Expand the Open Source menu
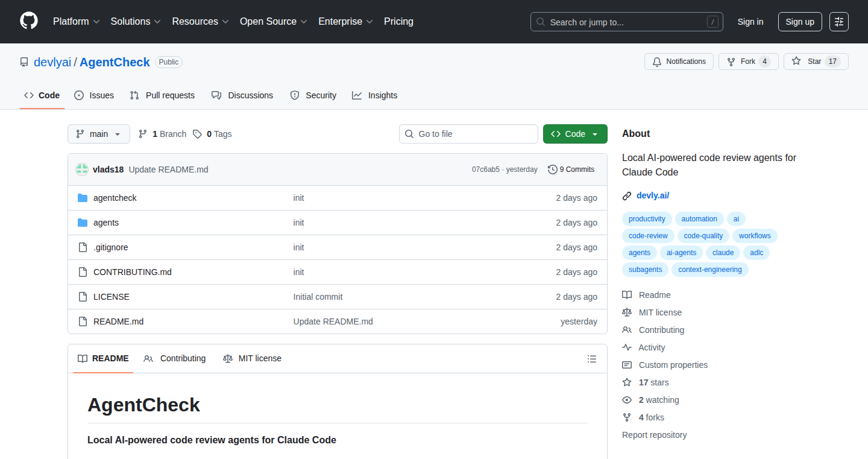Viewport: 868px width, 459px height. (274, 22)
